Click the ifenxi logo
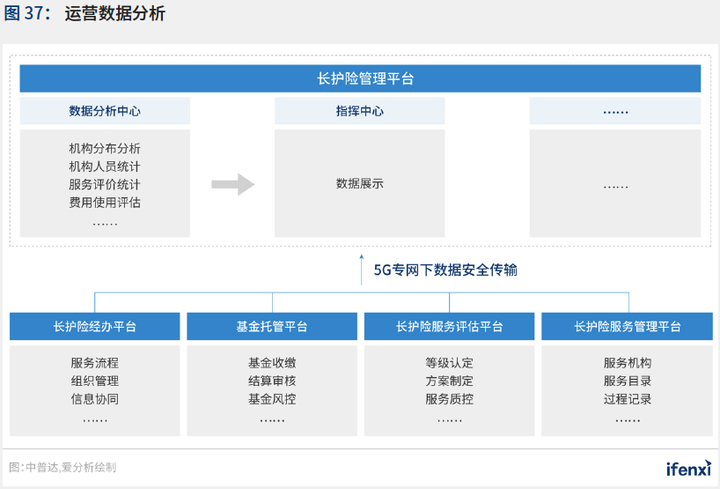Screen dimensions: 720x489 [689, 468]
